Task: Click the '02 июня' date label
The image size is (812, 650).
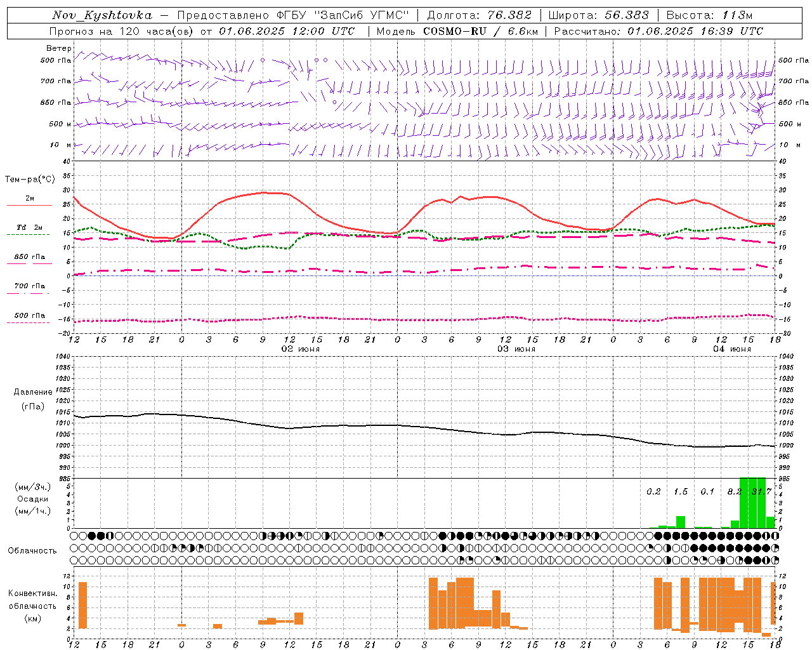Action: pos(301,349)
